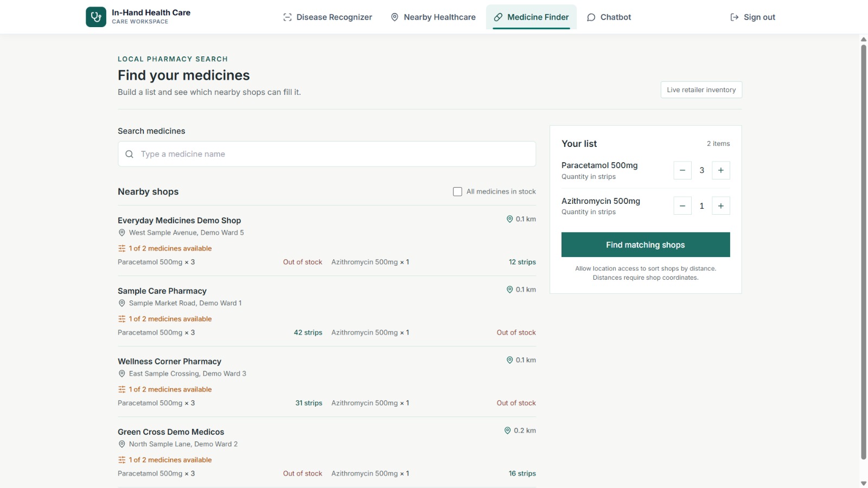
Task: Click the page scrollbar thumb
Action: point(864,252)
